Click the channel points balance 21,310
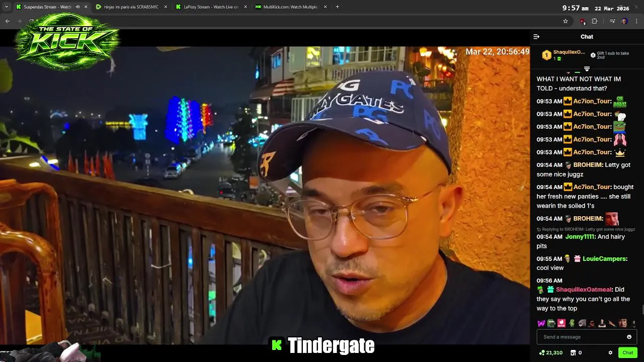Screen dimensions: 644x362 pyautogui.click(x=551, y=353)
